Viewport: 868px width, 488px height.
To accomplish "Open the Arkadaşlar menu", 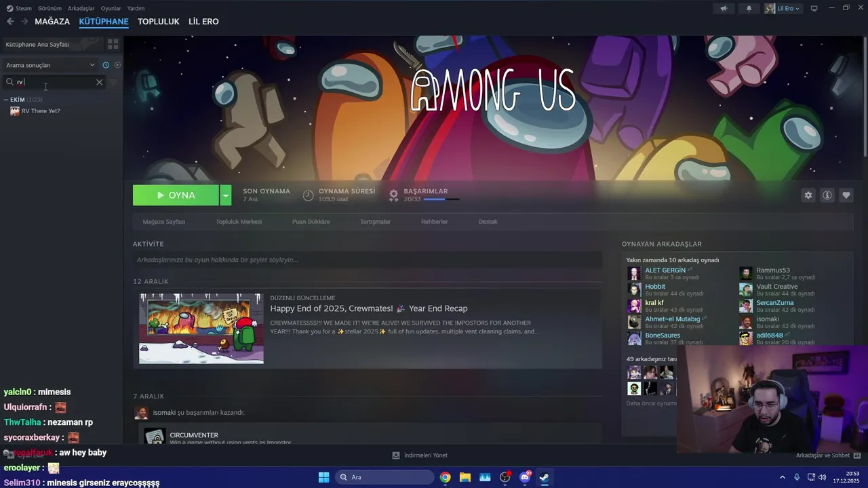I will coord(81,8).
